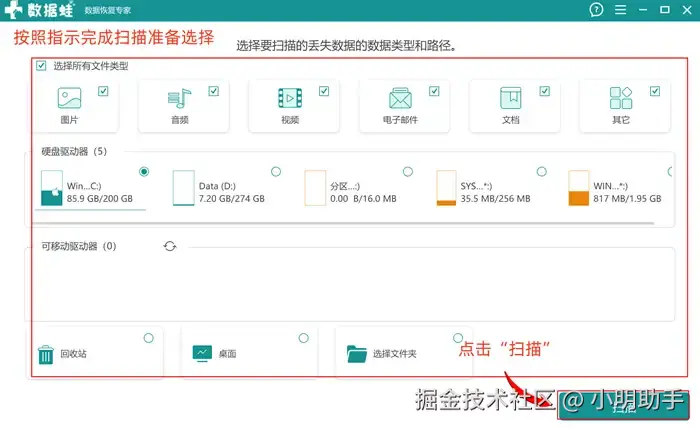Click the horizontal scrollbar under hard drives
Viewport: 700px width, 428px height.
click(x=344, y=223)
